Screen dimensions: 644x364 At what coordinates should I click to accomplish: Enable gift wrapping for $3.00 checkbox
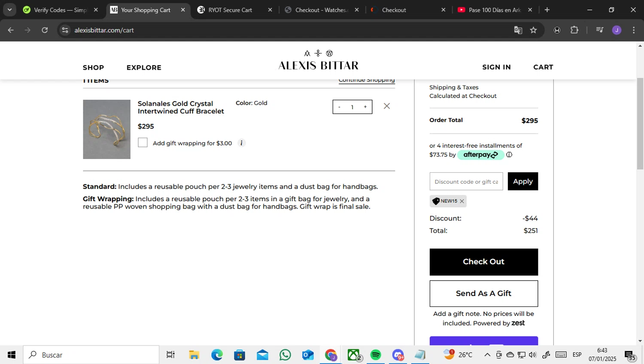click(x=143, y=143)
